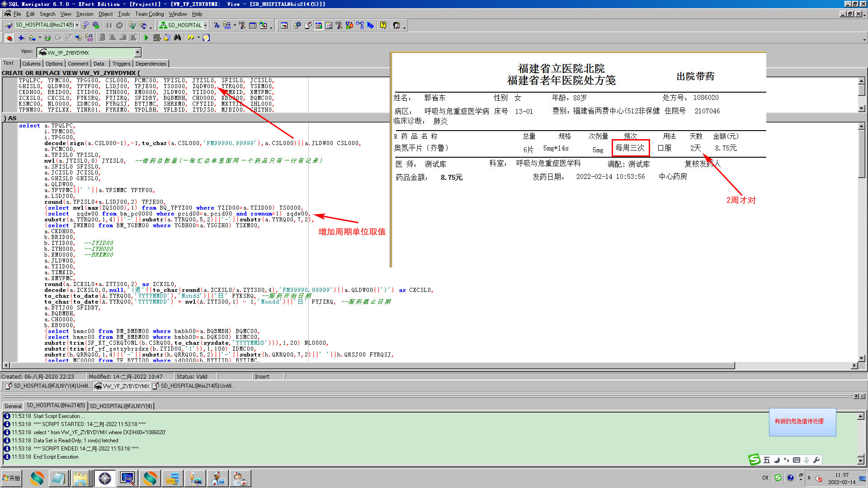Click the blue plus add icon
The image size is (868, 488).
(x=21, y=38)
